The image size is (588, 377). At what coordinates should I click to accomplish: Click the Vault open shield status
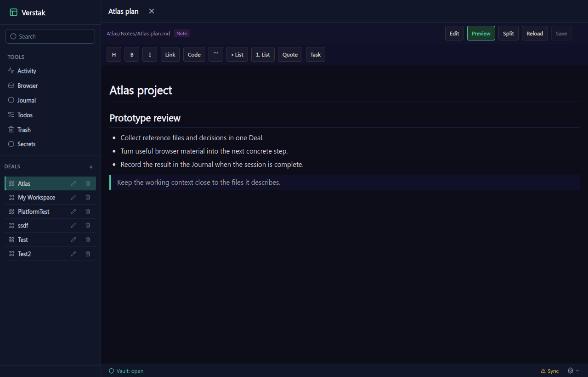pos(126,371)
